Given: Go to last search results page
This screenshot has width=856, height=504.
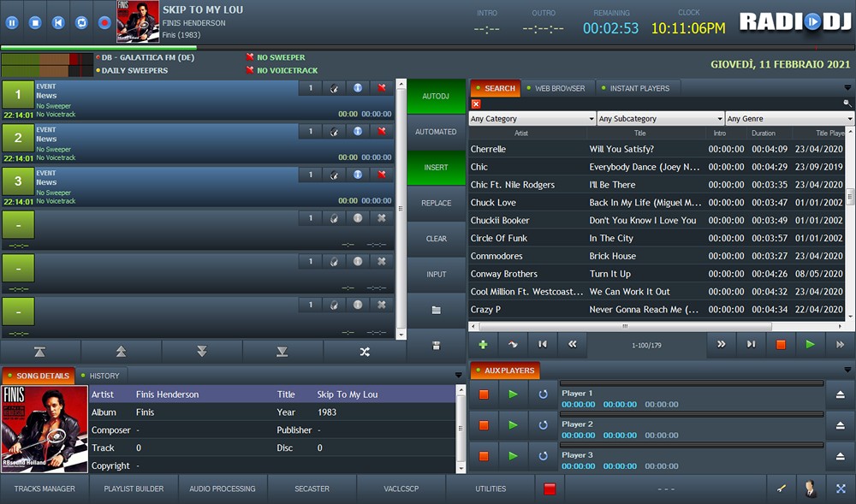Looking at the screenshot, I should coord(752,345).
